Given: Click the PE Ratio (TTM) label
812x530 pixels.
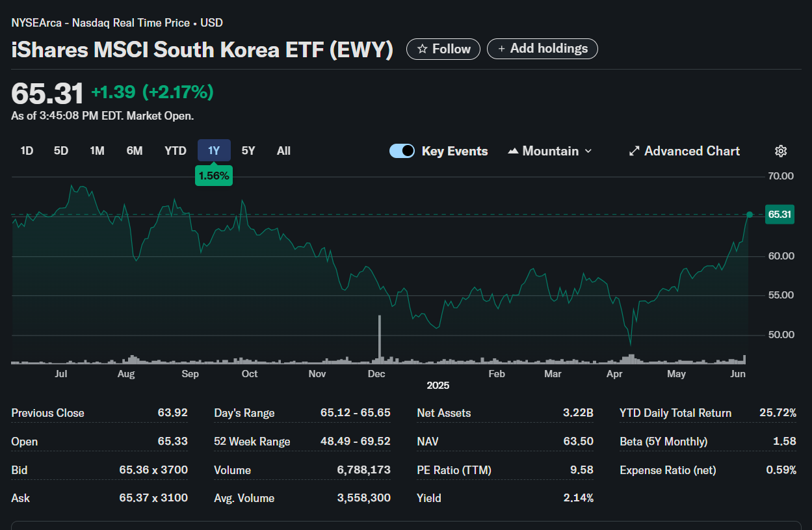Looking at the screenshot, I should tap(454, 470).
